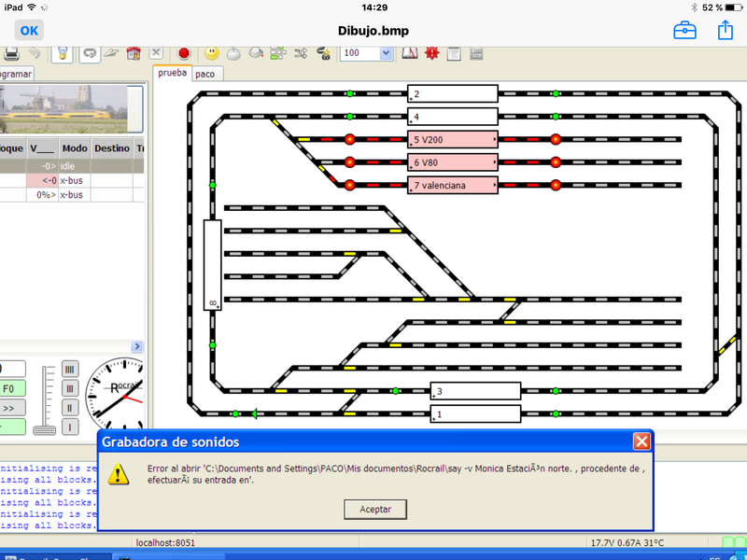Click the V___ column header
The height and width of the screenshot is (560, 747).
click(x=42, y=148)
